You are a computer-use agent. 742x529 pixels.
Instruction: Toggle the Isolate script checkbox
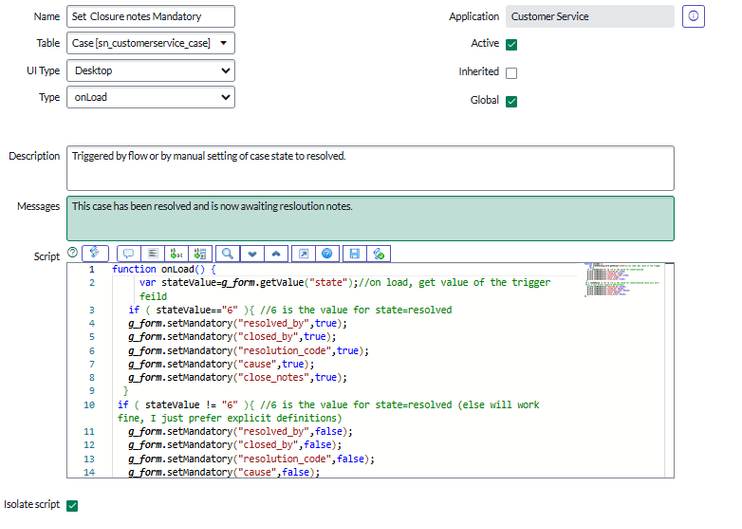pos(72,506)
